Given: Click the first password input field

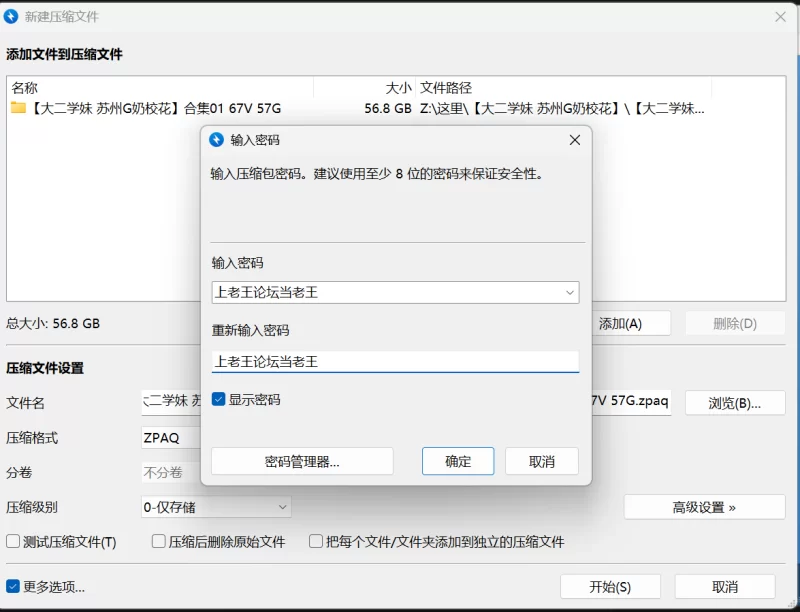Looking at the screenshot, I should pyautogui.click(x=395, y=292).
